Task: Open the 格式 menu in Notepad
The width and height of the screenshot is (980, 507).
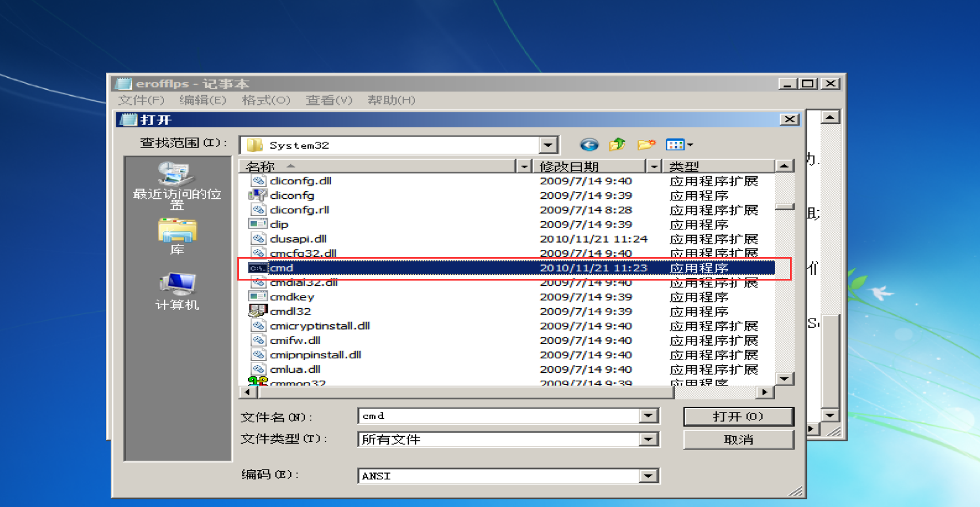Action: pos(266,100)
